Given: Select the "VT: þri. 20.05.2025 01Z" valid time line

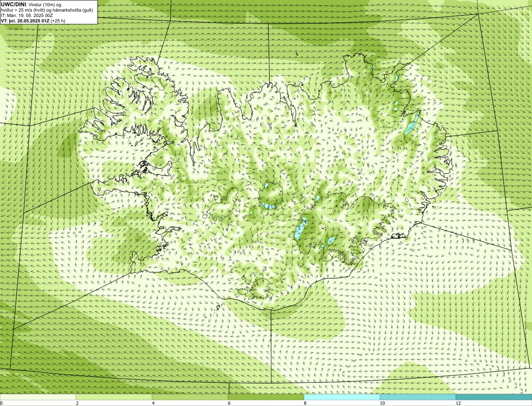Looking at the screenshot, I should (x=25, y=20).
